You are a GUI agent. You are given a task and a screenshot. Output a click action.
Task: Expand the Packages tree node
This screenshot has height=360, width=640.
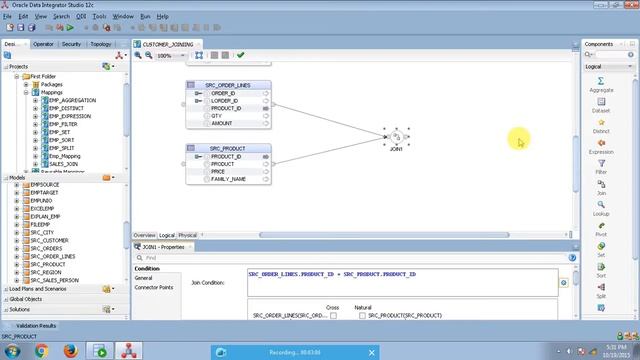(x=26, y=84)
